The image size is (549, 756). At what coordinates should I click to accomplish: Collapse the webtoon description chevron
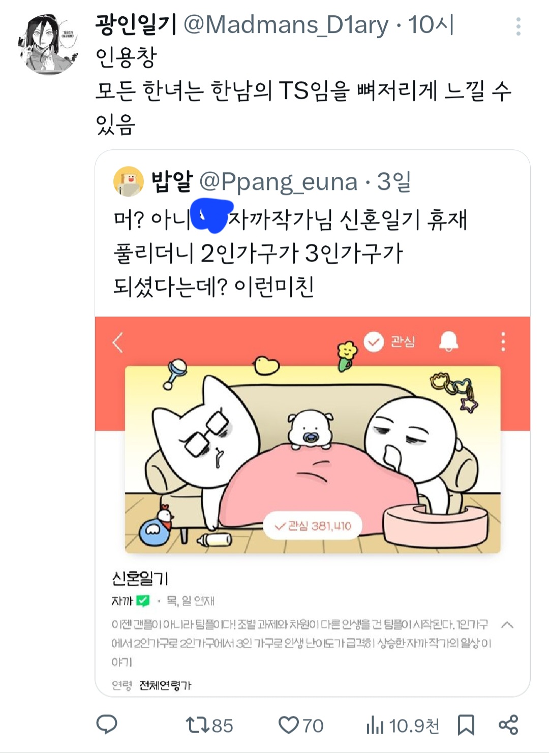[507, 625]
